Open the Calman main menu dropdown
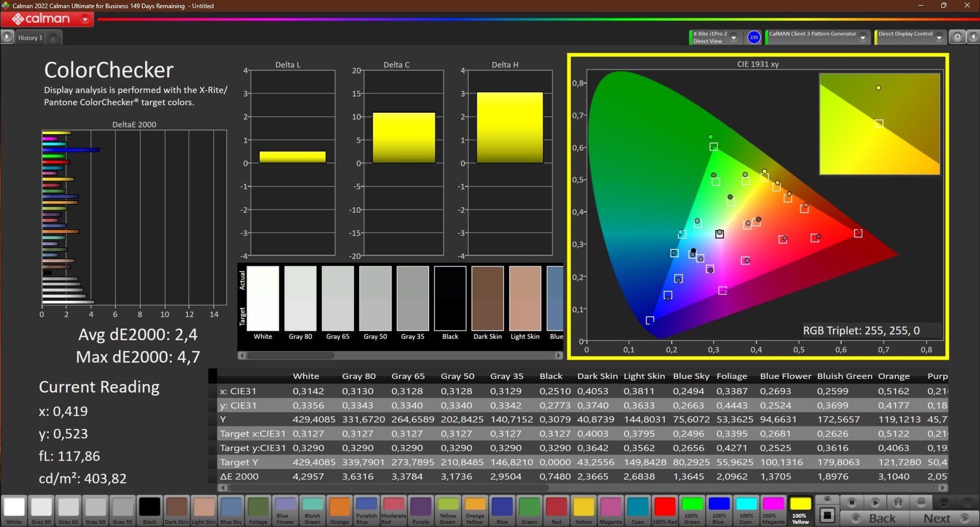 85,19
